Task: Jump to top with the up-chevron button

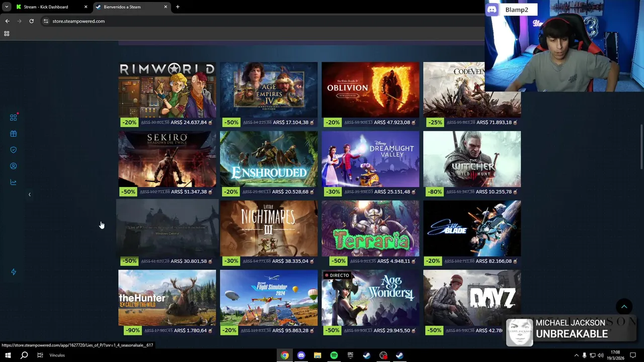Action: [x=624, y=307]
